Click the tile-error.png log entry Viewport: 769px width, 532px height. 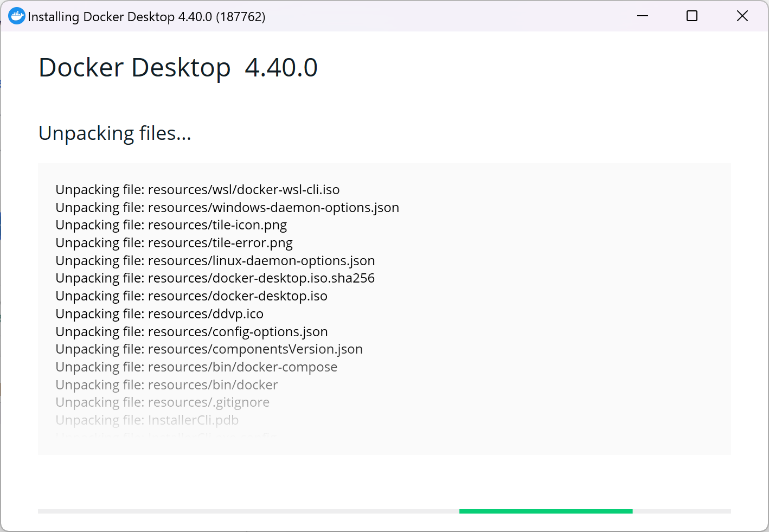click(174, 243)
